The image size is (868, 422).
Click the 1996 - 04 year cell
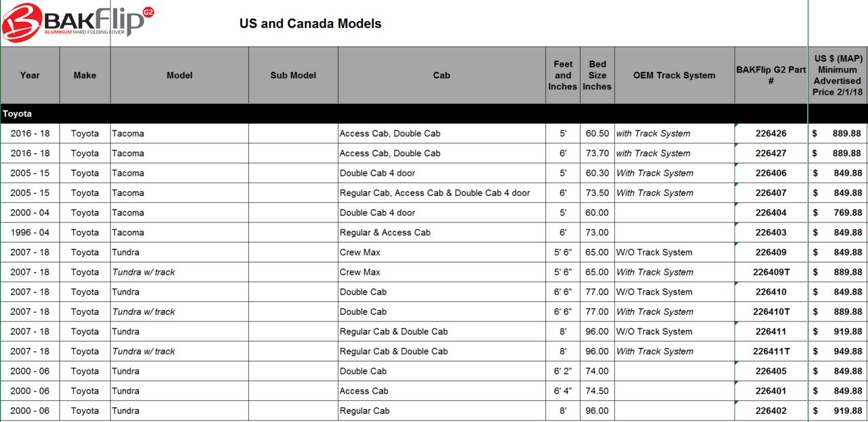pos(30,233)
